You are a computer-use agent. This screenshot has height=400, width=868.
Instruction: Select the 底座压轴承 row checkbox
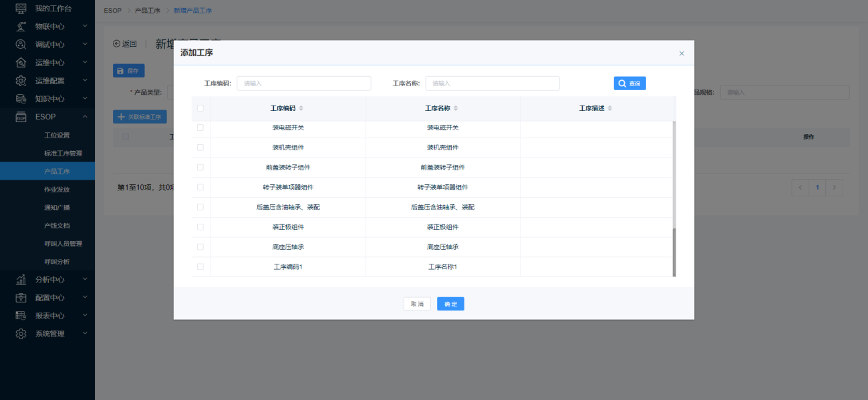[x=200, y=247]
